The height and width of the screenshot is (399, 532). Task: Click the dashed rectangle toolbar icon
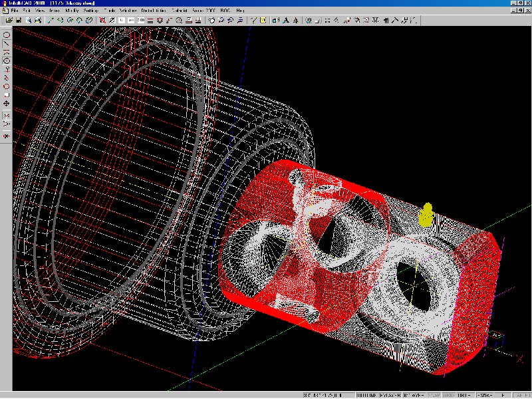click(327, 21)
